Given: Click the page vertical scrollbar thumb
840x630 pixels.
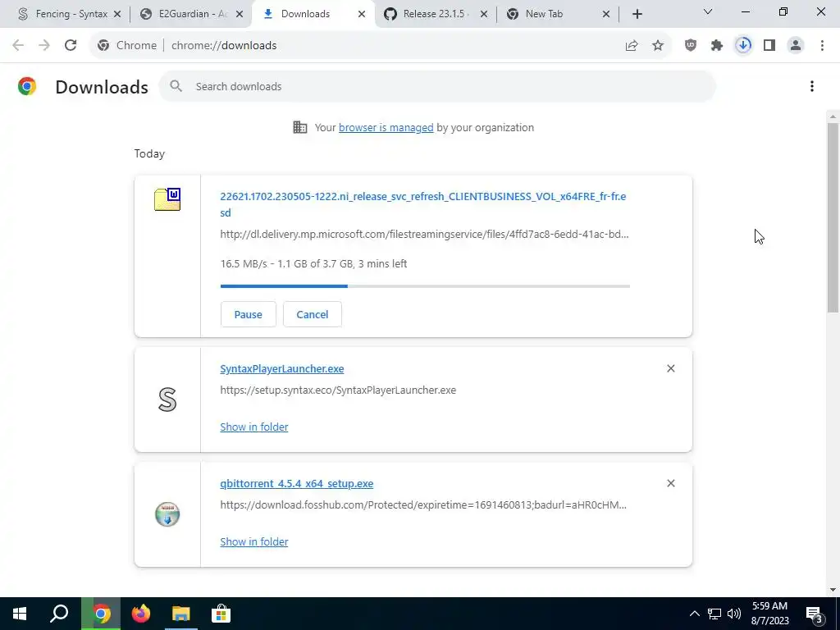Looking at the screenshot, I should 833,217.
